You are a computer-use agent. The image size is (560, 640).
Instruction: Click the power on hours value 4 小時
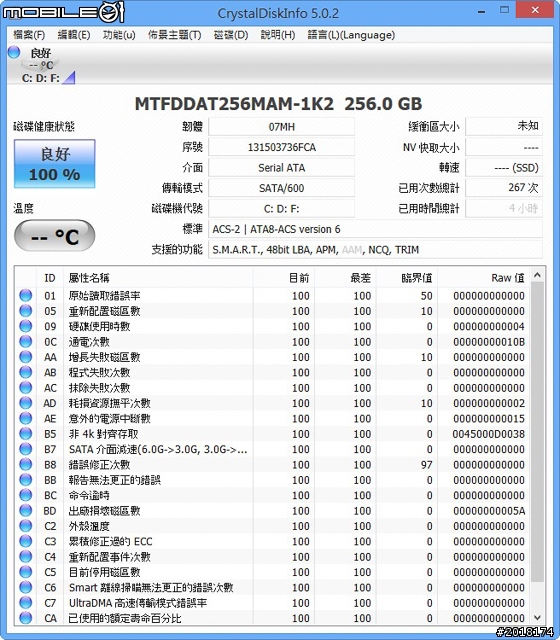(x=504, y=209)
